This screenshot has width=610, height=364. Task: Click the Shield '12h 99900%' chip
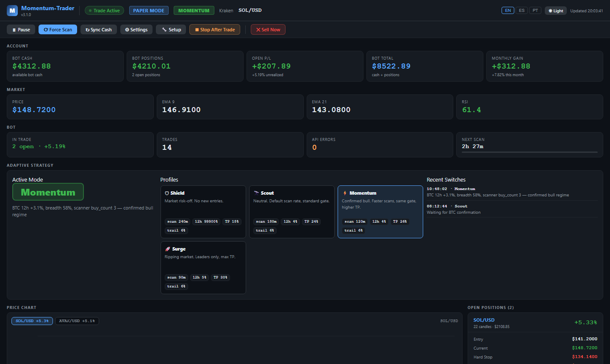[x=206, y=221]
